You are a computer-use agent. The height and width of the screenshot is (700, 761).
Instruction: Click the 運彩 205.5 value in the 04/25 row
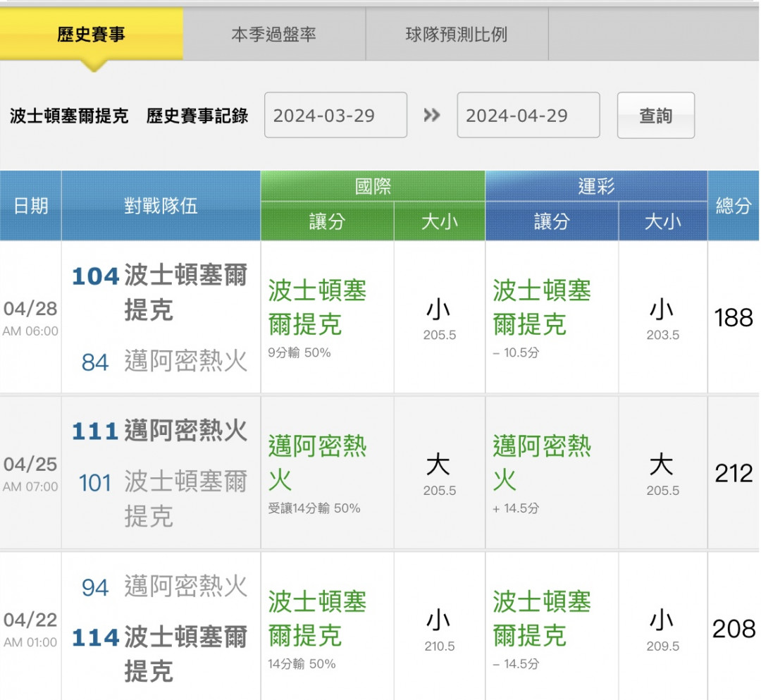coord(663,491)
